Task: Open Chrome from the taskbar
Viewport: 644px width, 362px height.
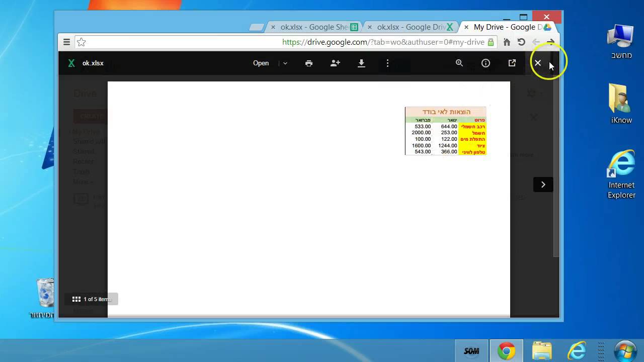Action: point(506,350)
